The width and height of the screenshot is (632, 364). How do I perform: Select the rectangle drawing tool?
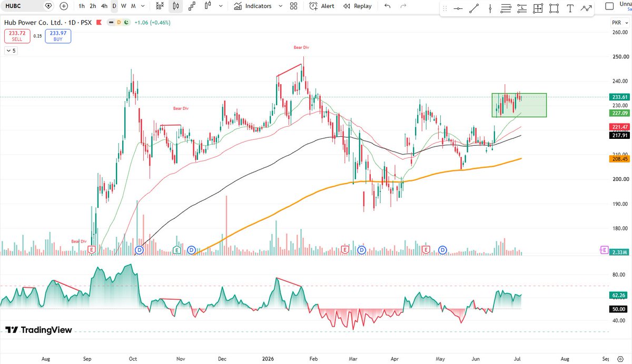(554, 8)
